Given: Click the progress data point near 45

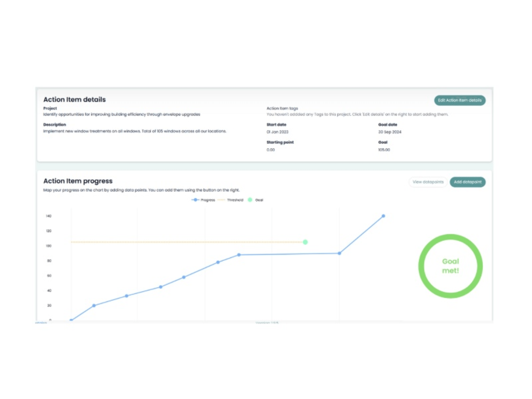Looking at the screenshot, I should [x=160, y=287].
